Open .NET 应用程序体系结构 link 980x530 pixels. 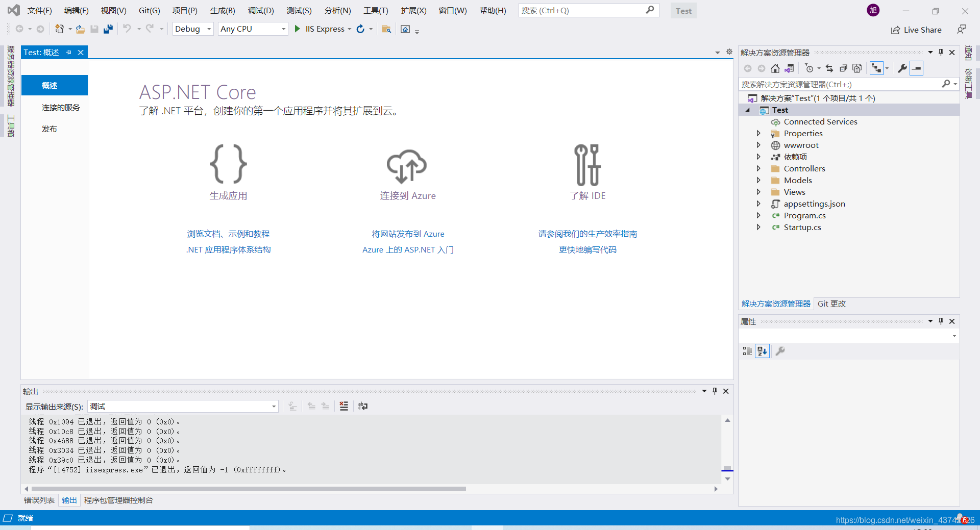coord(228,249)
